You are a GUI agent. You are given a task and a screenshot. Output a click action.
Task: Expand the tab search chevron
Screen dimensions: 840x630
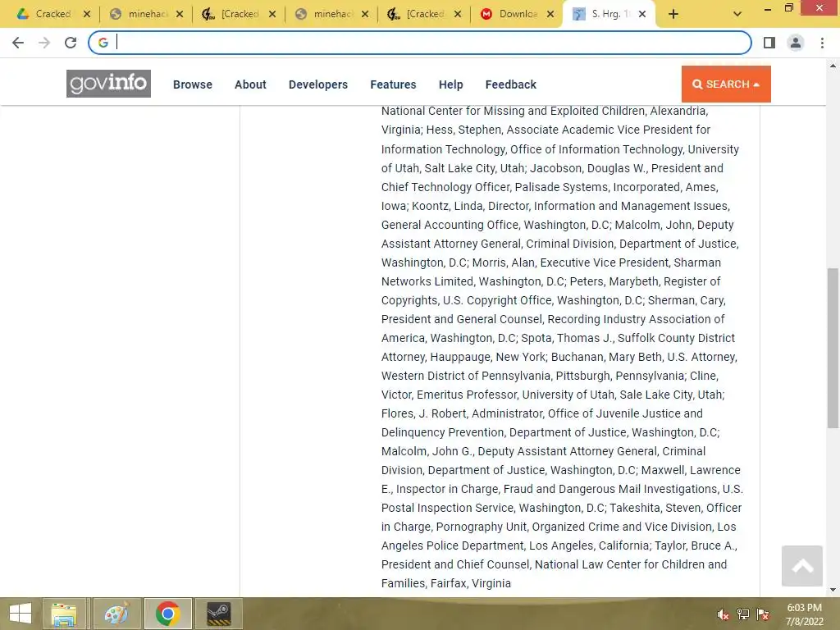coord(737,15)
